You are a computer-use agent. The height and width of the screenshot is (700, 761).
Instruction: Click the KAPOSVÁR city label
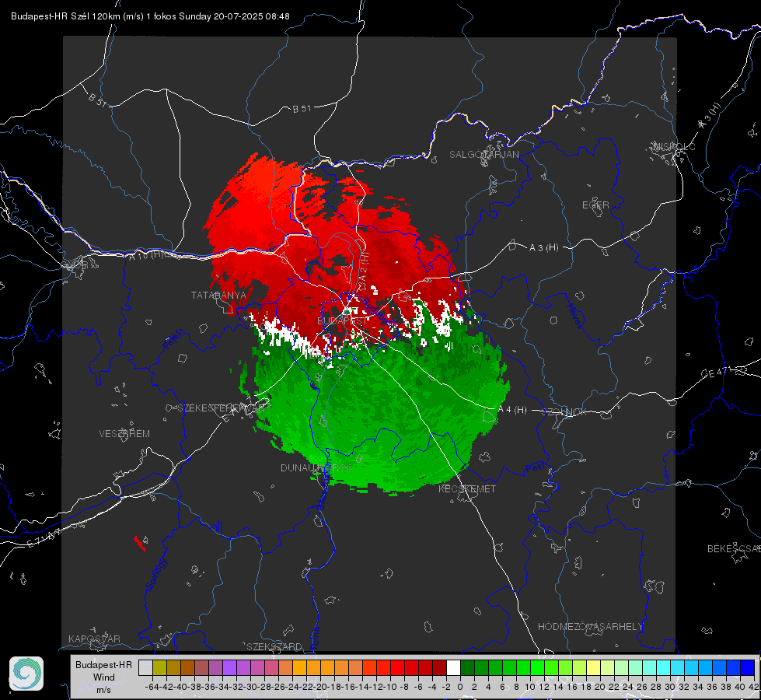(x=94, y=639)
